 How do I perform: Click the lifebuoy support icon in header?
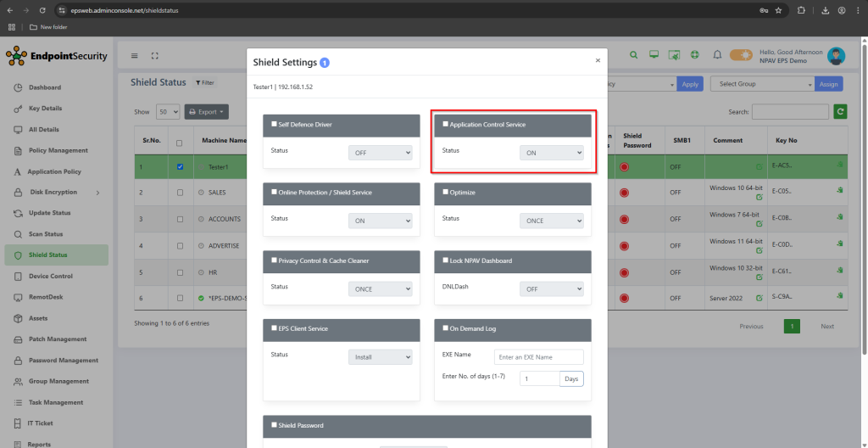point(694,55)
